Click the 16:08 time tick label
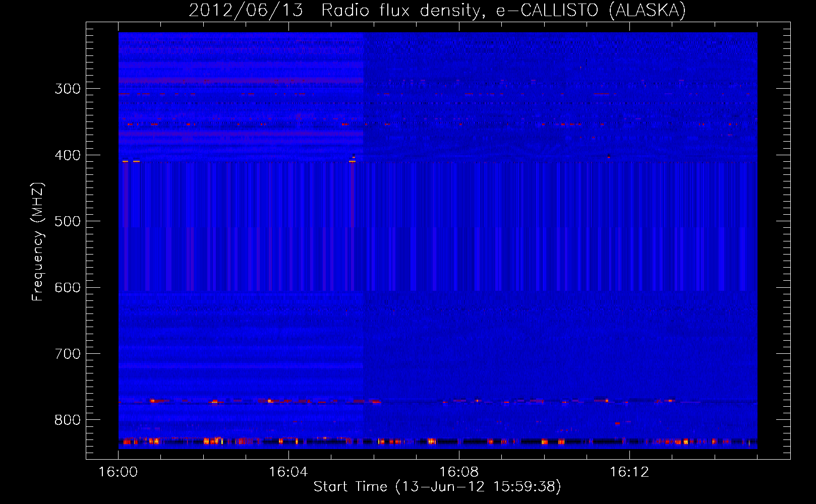Viewport: 816px width, 504px height. 459,472
